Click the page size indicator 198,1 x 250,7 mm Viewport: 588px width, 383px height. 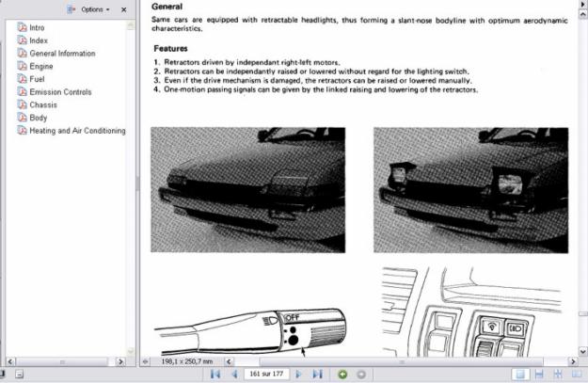pyautogui.click(x=187, y=361)
